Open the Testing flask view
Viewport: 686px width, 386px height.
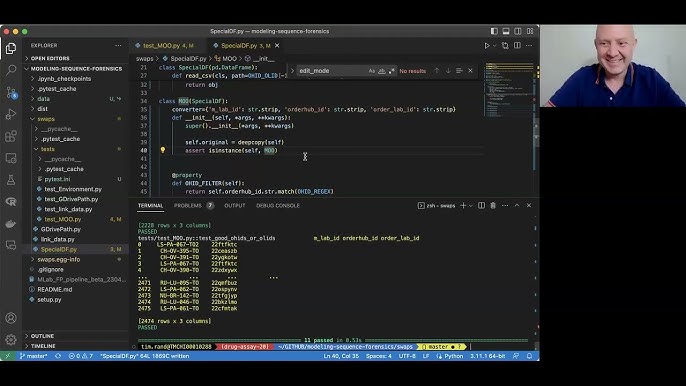tap(11, 179)
